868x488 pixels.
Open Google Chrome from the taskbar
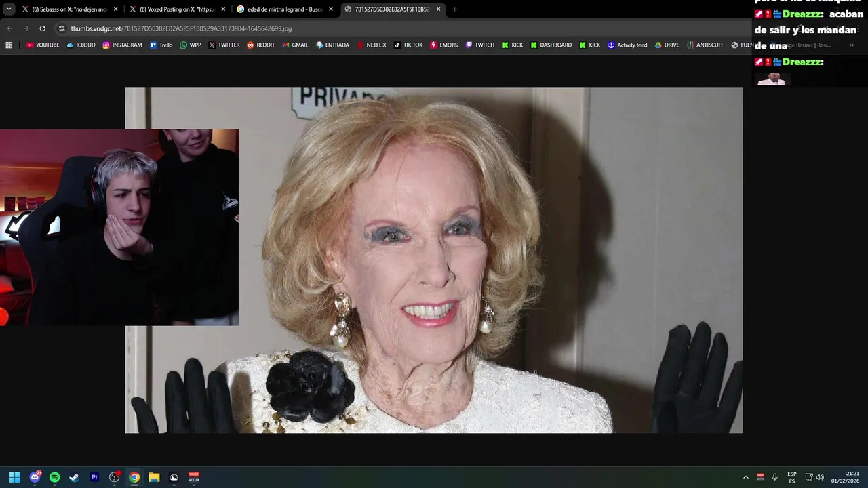point(134,477)
